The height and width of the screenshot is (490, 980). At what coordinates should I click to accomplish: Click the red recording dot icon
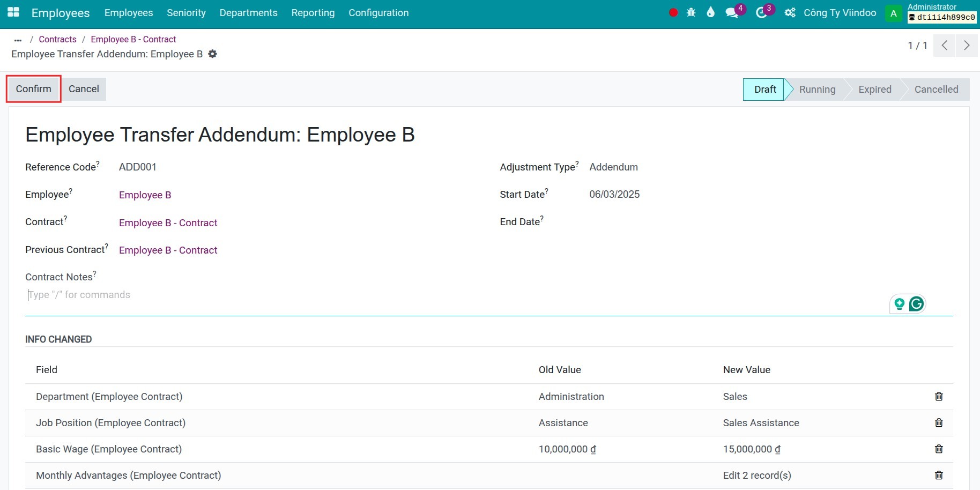point(673,12)
